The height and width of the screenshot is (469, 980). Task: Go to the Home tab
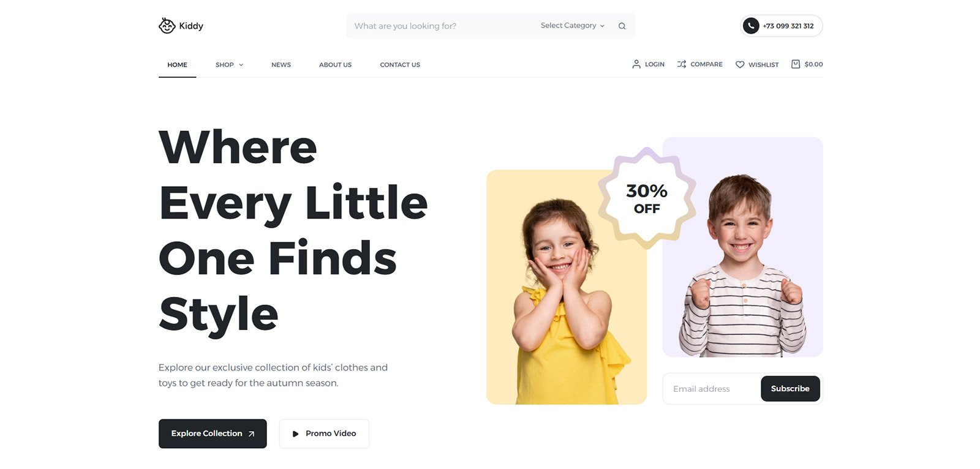(x=178, y=65)
